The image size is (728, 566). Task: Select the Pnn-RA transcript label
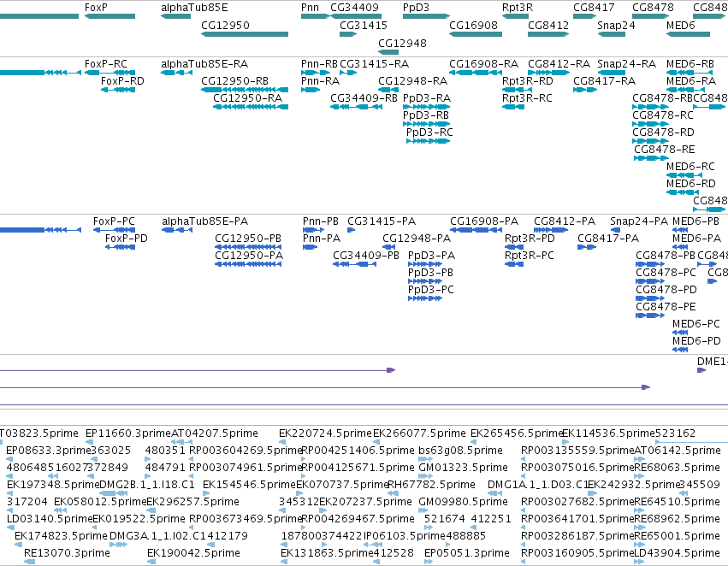(x=320, y=80)
